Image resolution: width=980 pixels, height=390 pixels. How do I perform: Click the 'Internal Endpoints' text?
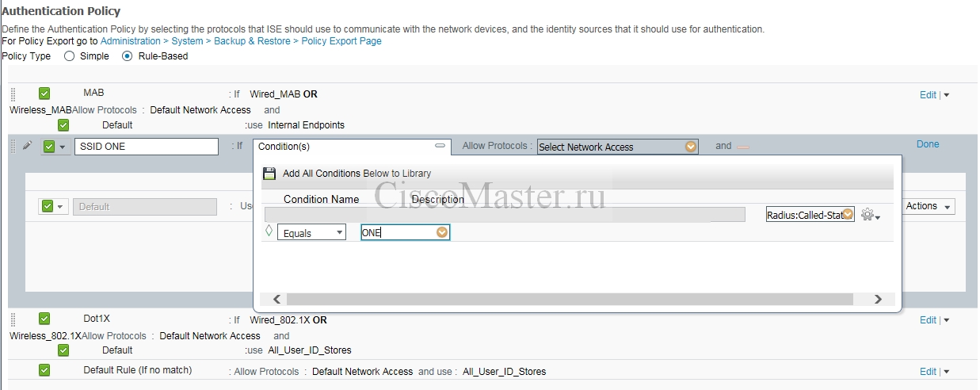pyautogui.click(x=306, y=125)
